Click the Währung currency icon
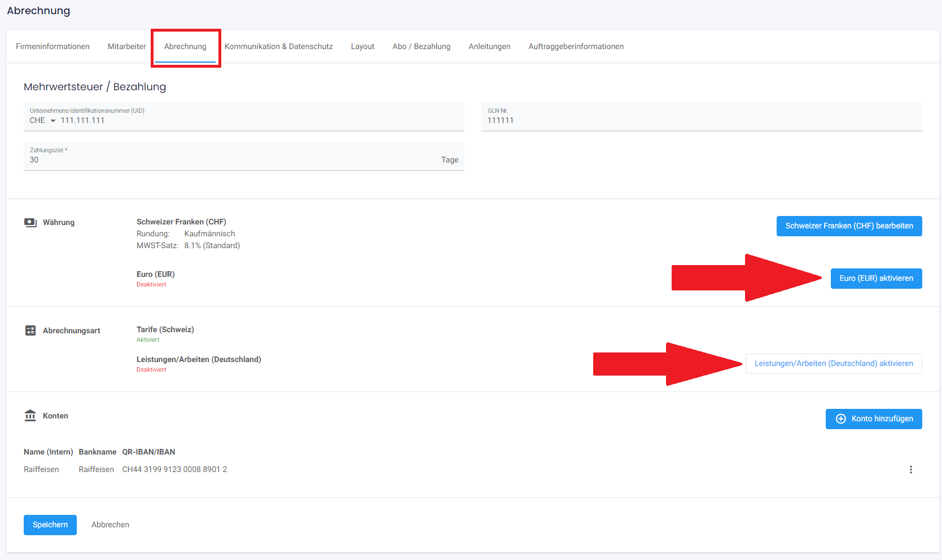Screen dimensions: 942x560 tap(30, 222)
